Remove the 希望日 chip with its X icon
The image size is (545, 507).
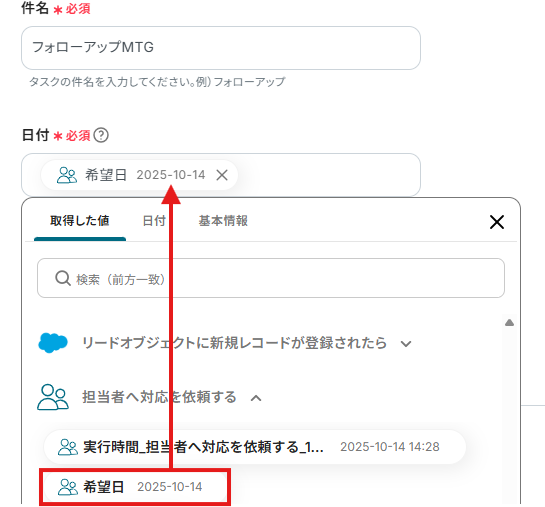pos(222,175)
